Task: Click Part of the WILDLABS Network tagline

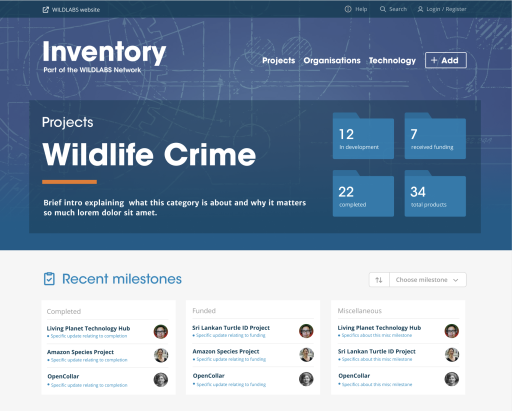Action: 92,70
